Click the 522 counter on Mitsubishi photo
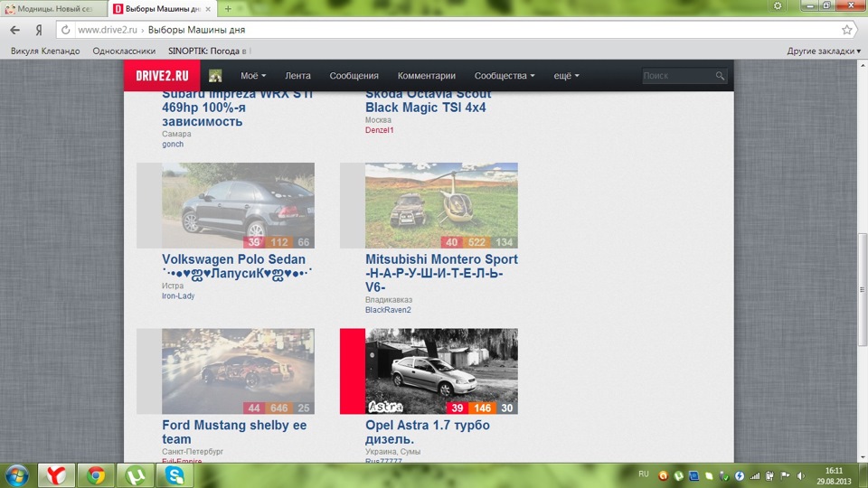The width and height of the screenshot is (868, 488). tap(476, 242)
